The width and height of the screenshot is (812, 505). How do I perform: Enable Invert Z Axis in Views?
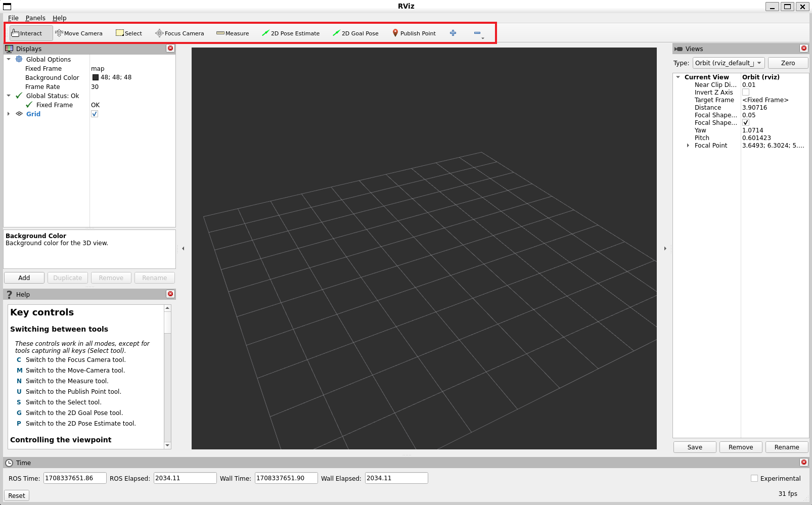746,92
